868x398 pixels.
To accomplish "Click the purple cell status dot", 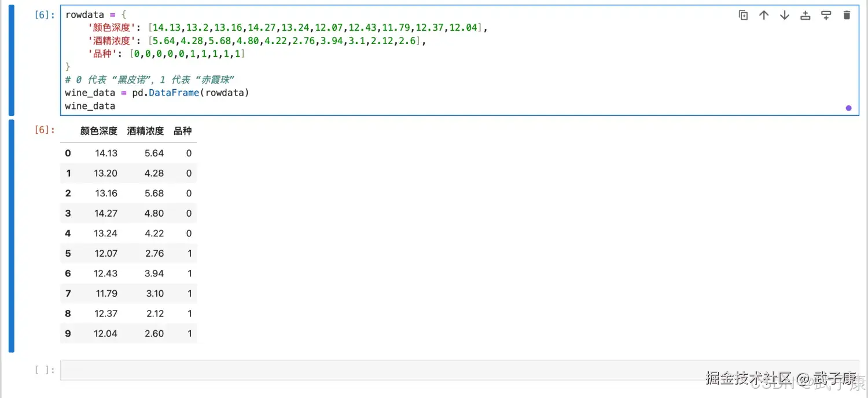I will tap(848, 108).
